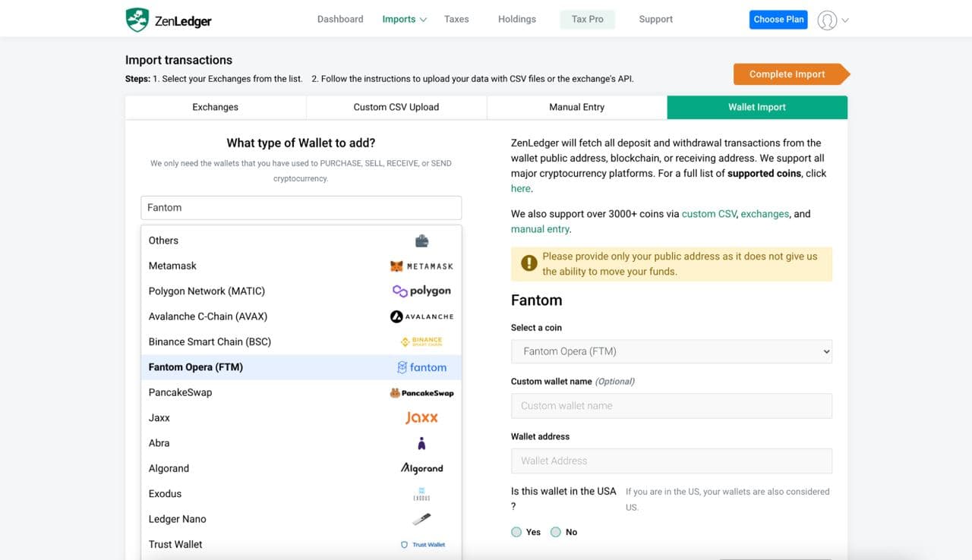Switch to the Exchanges tab
This screenshot has width=972, height=560.
(216, 107)
